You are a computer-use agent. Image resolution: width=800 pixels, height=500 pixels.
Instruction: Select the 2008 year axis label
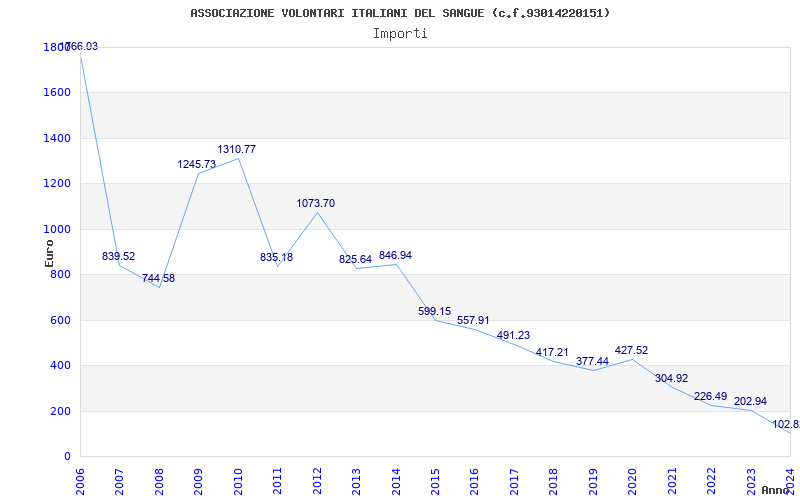pyautogui.click(x=159, y=480)
